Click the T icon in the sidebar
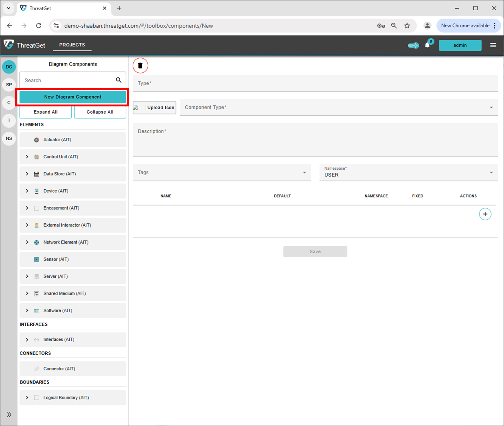 click(9, 120)
